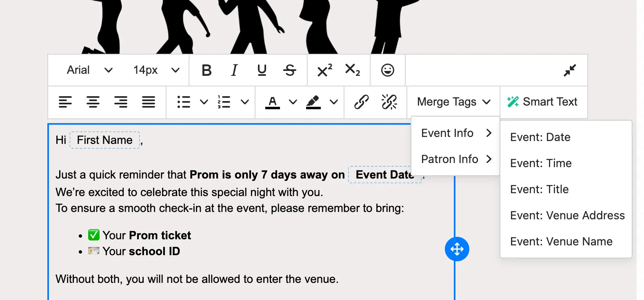Insert the Event: Time merge tag
The image size is (644, 300).
pyautogui.click(x=566, y=163)
